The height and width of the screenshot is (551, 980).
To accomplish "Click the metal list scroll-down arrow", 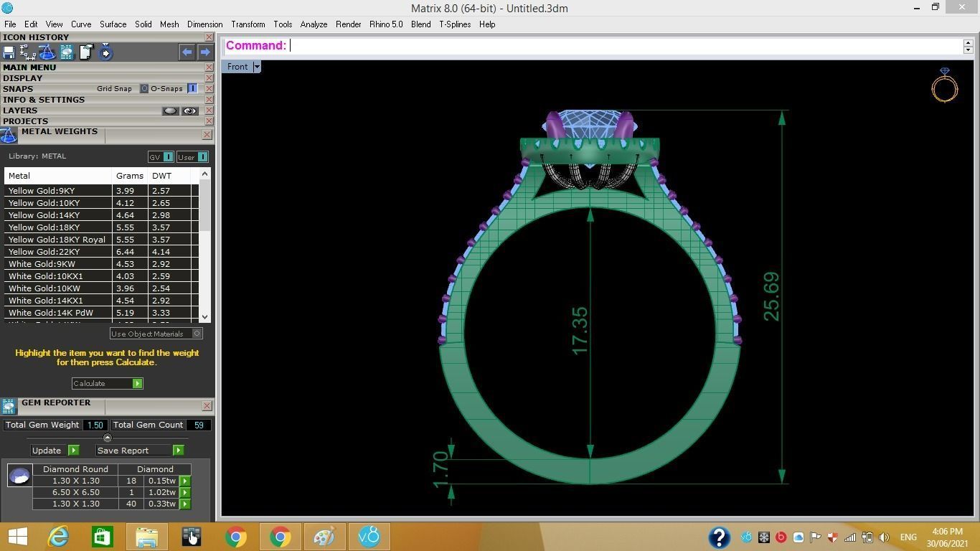I will (x=205, y=316).
